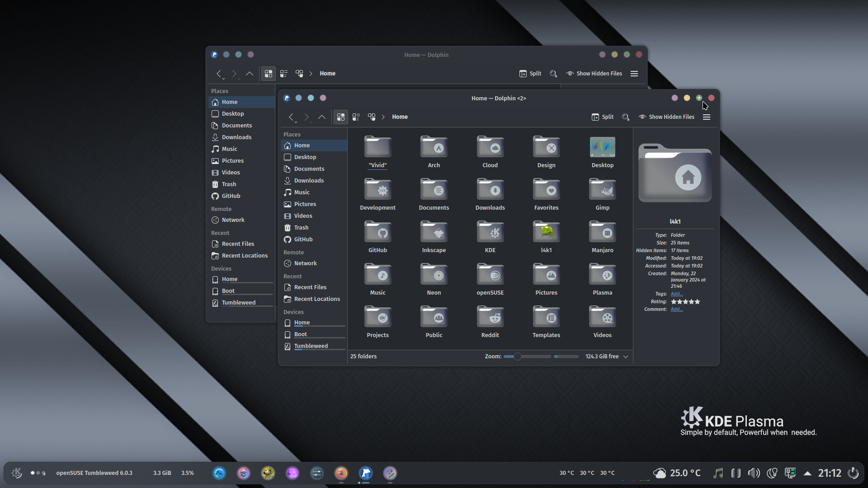Expand breadcrumb chevron in back Dolphin window

(x=311, y=74)
